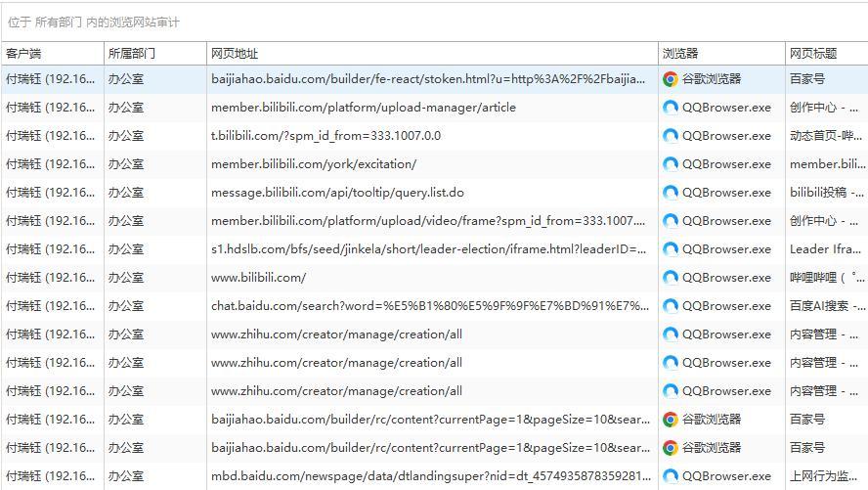Click 谷歌浏览器 text in the stoken.html row
Image resolution: width=868 pixels, height=490 pixels.
(712, 79)
